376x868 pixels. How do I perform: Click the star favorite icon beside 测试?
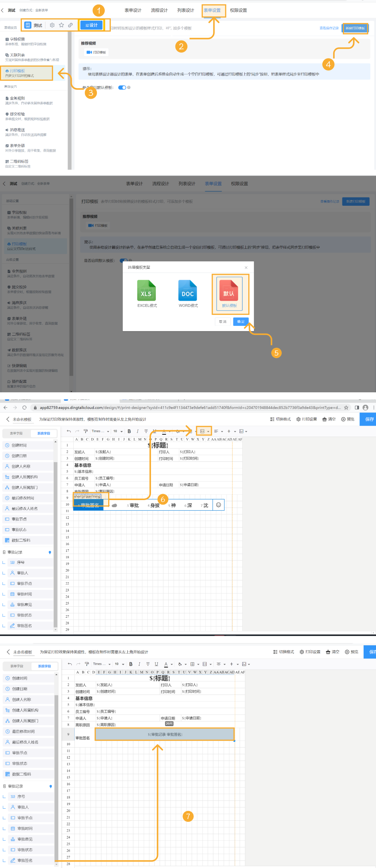[x=61, y=25]
